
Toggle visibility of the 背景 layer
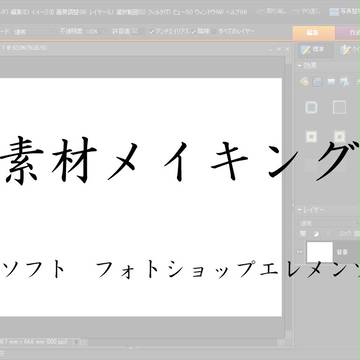pos(300,252)
